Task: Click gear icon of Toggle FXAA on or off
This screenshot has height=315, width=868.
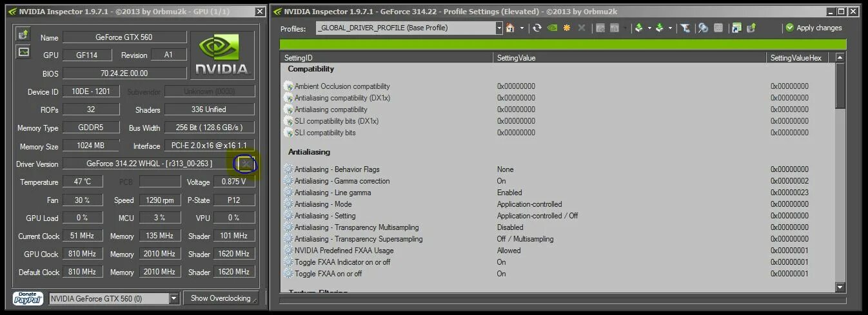Action: click(288, 274)
